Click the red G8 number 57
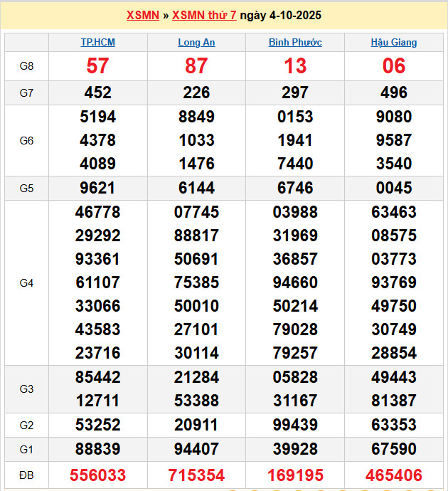Screen dimensions: 448x491 (97, 66)
